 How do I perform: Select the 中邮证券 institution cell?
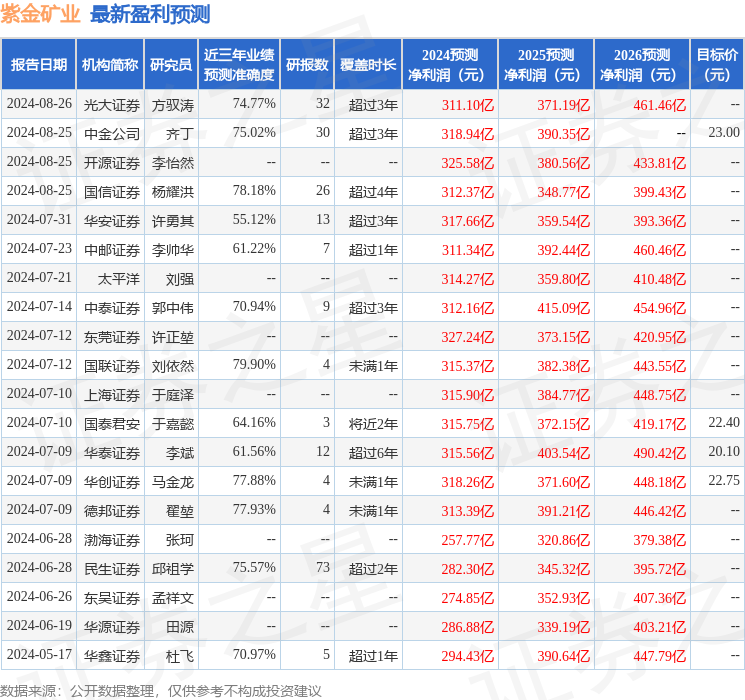click(x=112, y=249)
